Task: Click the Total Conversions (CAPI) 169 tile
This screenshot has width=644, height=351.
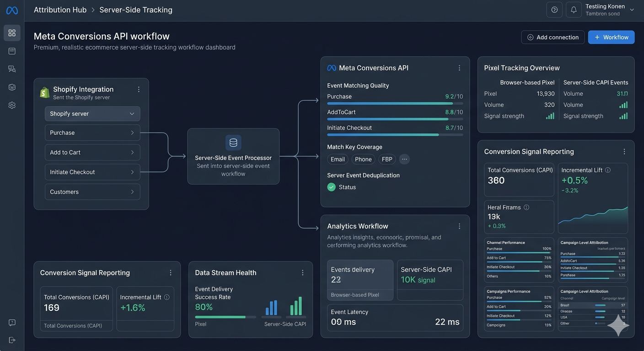Action: pos(76,309)
